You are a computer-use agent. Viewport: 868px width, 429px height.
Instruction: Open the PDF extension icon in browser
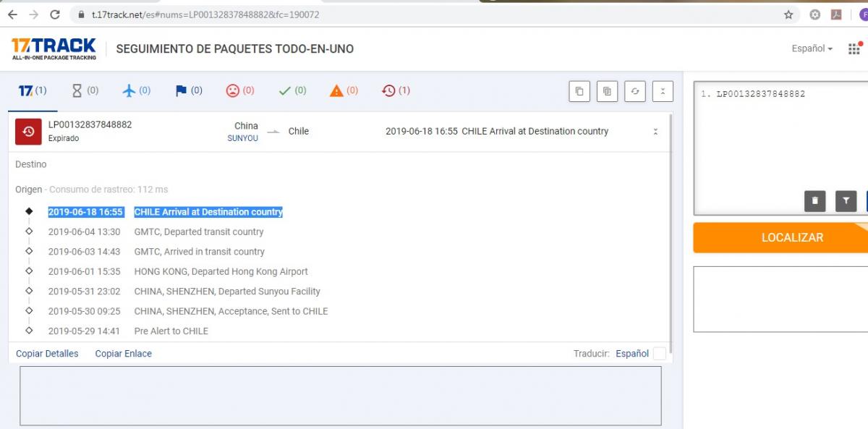835,14
